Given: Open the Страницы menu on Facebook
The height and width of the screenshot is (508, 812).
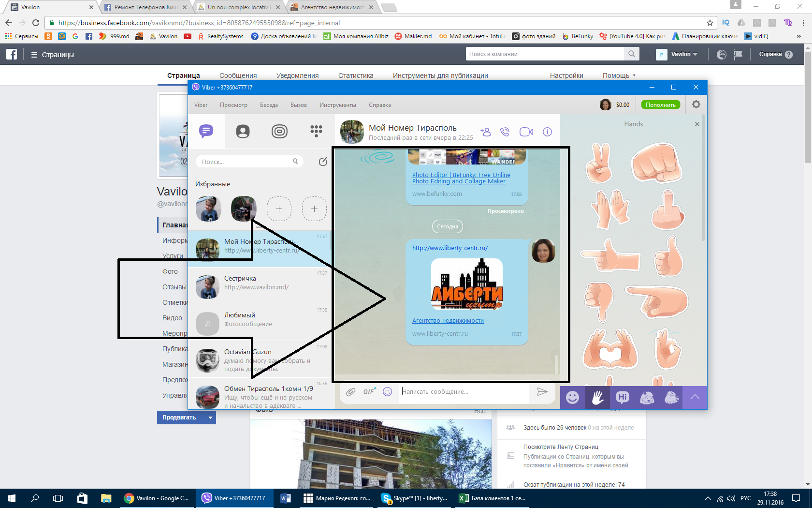Looking at the screenshot, I should pos(53,55).
